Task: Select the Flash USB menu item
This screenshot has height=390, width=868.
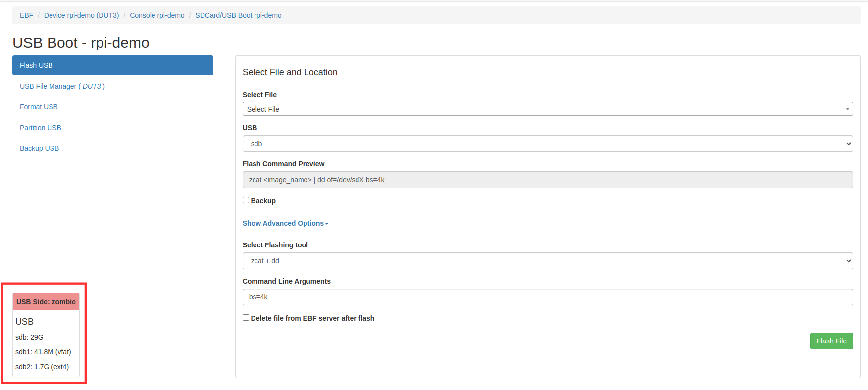Action: [x=113, y=65]
